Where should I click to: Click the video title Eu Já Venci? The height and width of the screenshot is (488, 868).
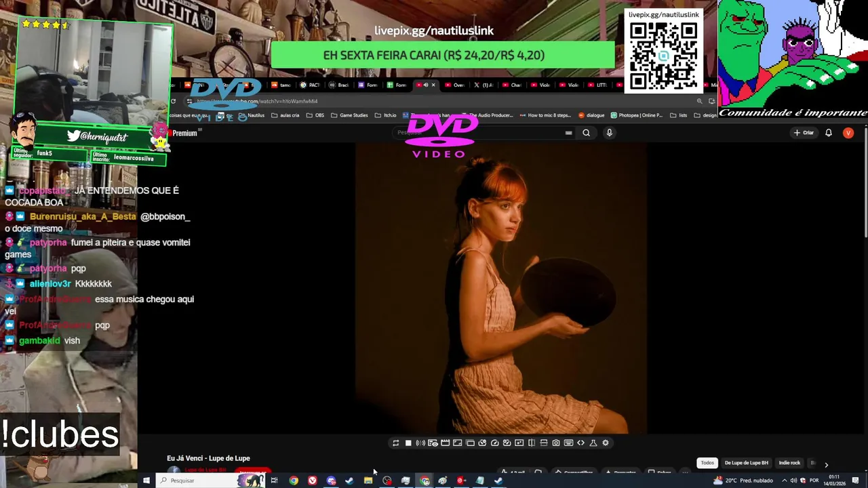click(208, 458)
